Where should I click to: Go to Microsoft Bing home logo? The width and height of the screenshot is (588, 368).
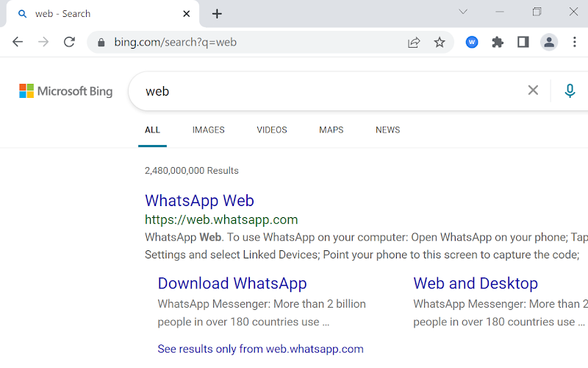coord(65,91)
